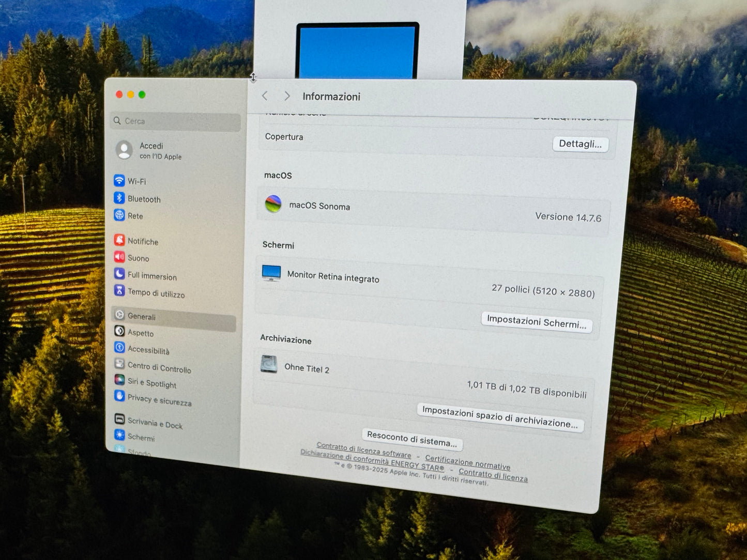Click the Suono speaker icon

119,257
